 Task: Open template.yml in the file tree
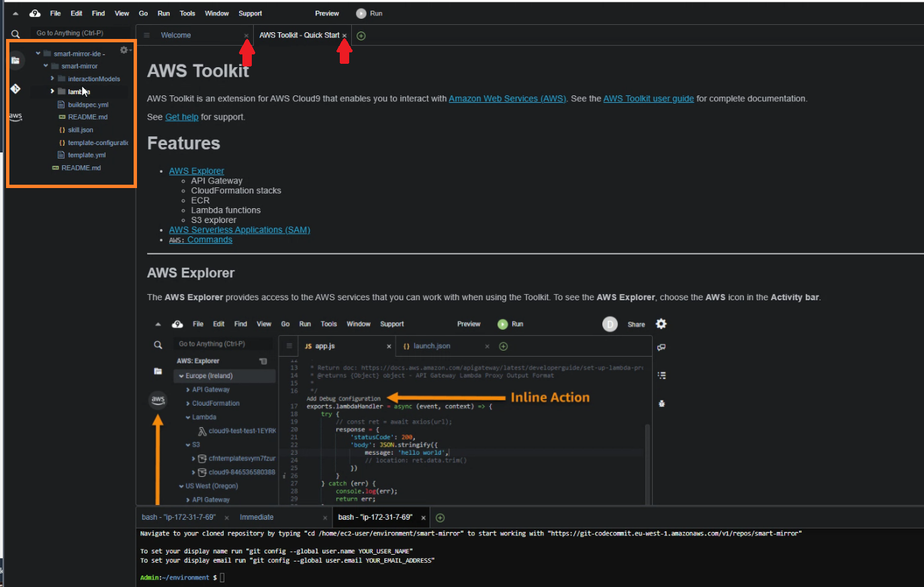(x=87, y=155)
